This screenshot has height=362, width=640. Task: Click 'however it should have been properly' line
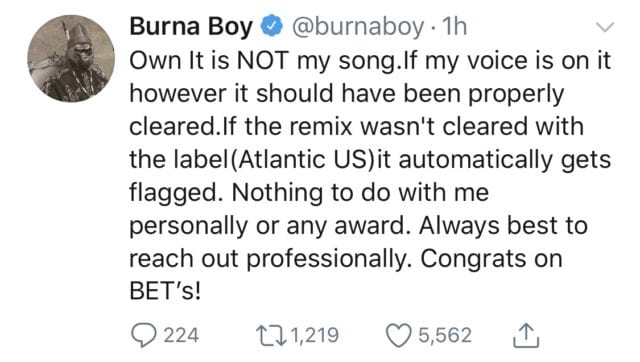click(x=347, y=94)
